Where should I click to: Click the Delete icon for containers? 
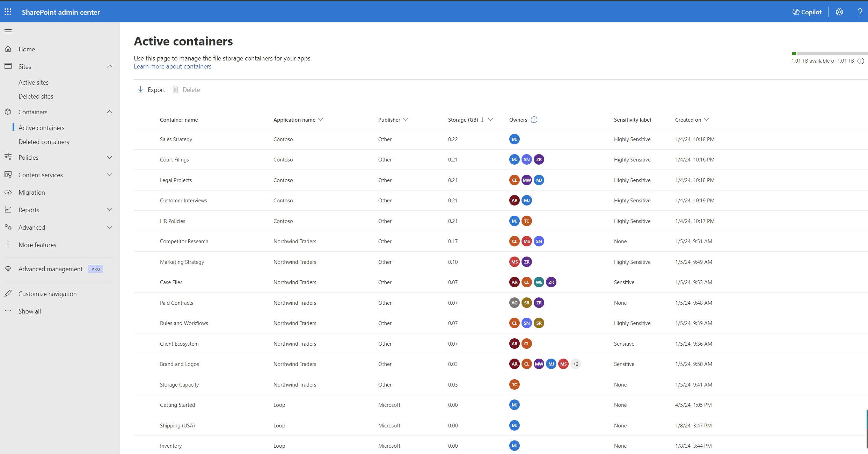pos(175,89)
